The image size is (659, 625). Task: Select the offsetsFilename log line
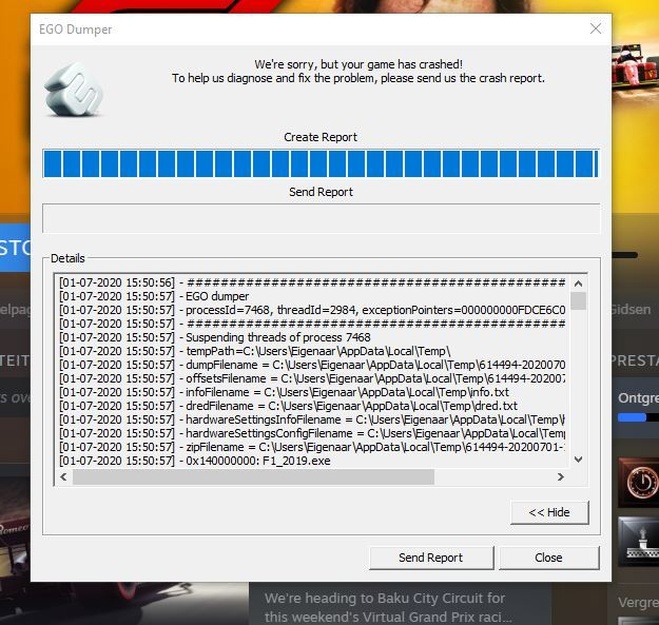point(312,379)
